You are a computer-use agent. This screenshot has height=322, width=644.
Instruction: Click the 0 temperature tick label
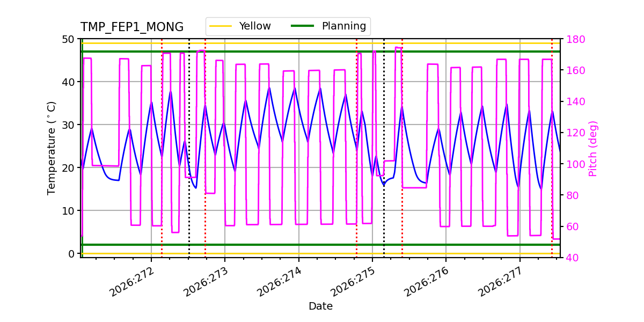71,254
